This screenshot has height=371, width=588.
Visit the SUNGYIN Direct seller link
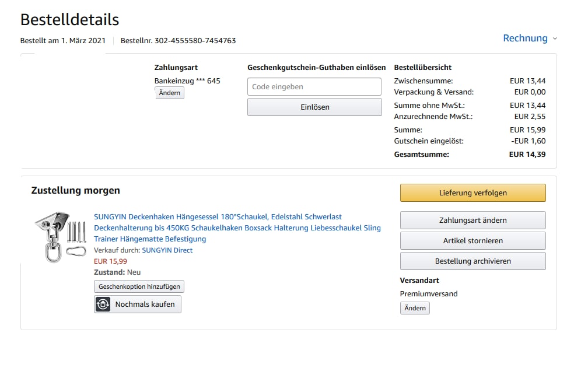[x=167, y=250]
